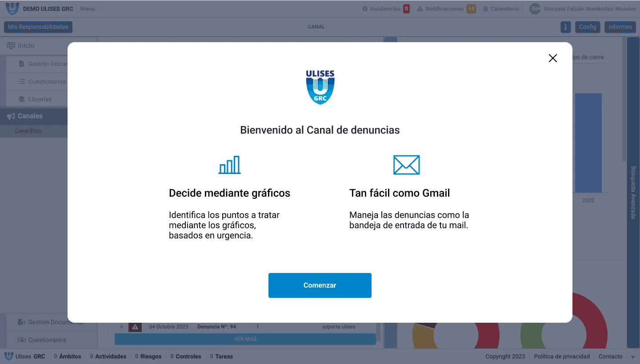Viewport: 640px width, 364px height.
Task: Click the Tan fácil como Gmail heading
Action: click(400, 193)
